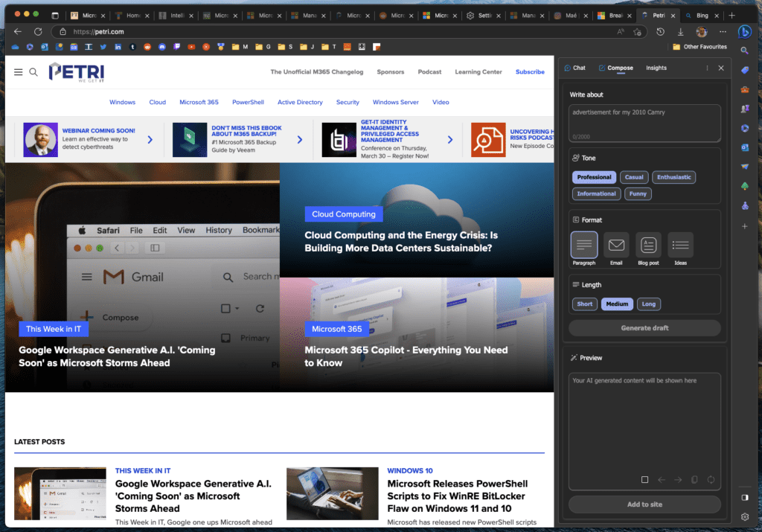The height and width of the screenshot is (532, 762).
Task: Click the browser back arrow
Action: (18, 31)
